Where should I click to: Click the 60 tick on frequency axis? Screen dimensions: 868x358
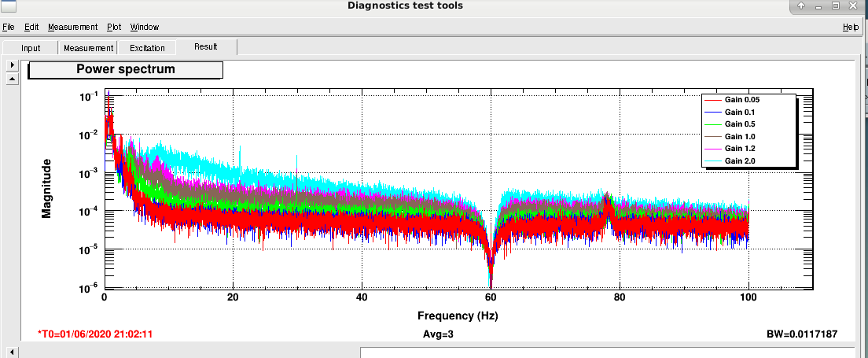[491, 297]
